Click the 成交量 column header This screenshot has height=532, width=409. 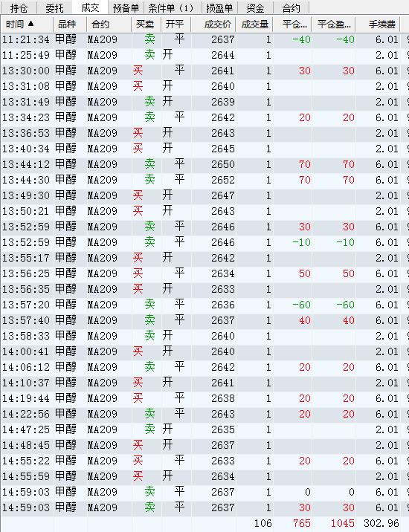(254, 25)
